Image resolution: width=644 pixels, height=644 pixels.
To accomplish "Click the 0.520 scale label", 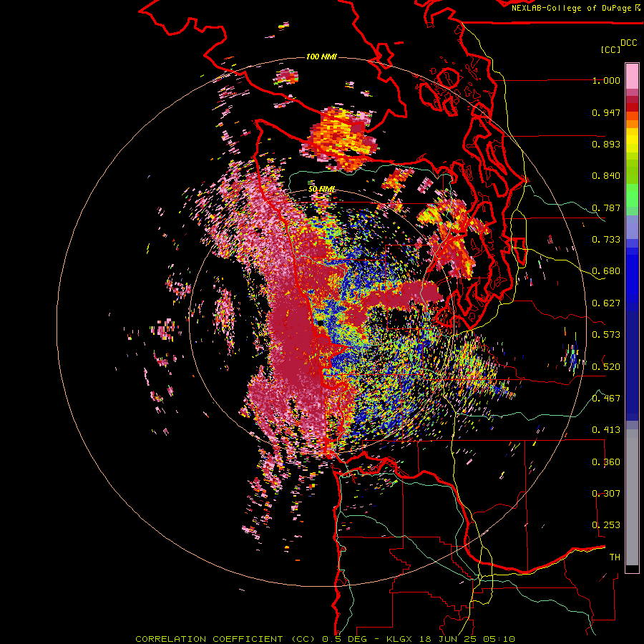I will tap(606, 366).
